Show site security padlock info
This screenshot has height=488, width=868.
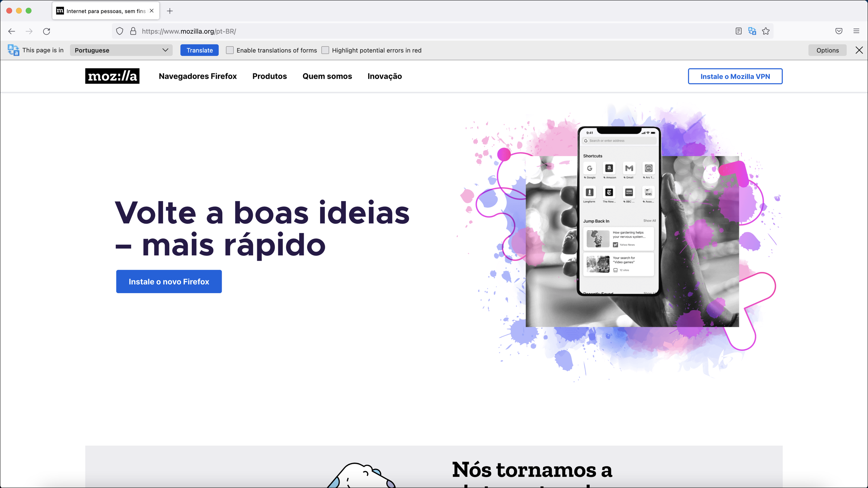(133, 31)
